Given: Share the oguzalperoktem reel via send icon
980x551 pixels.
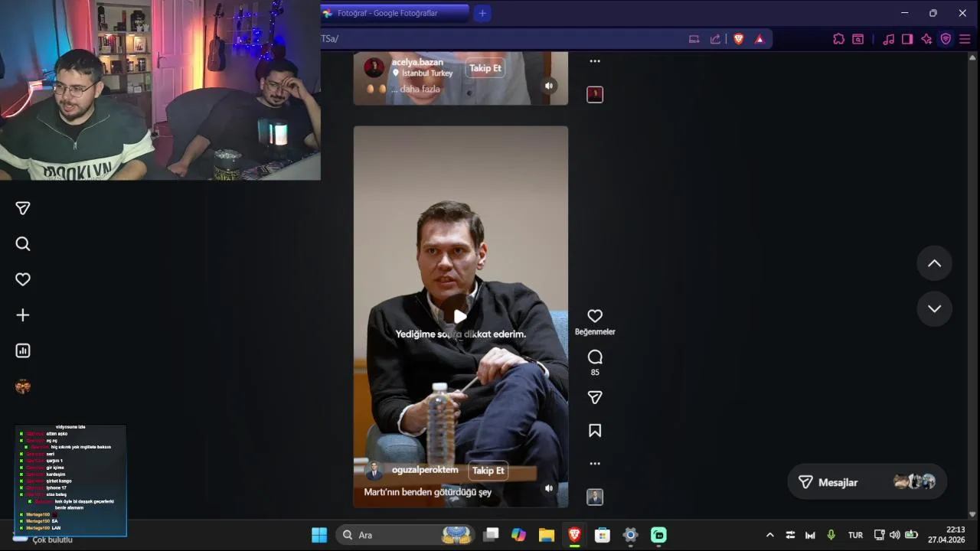Looking at the screenshot, I should point(595,397).
